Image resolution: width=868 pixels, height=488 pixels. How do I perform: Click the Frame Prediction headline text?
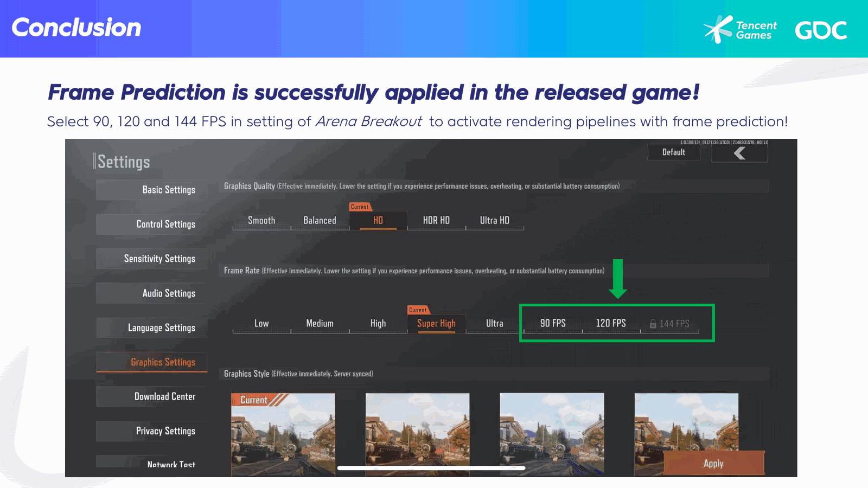(374, 93)
